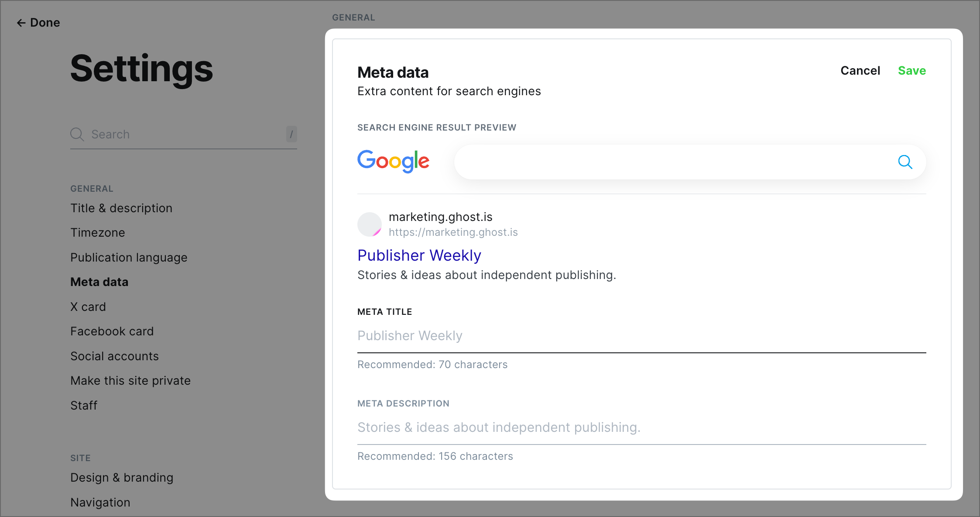Save the Meta data changes
Image resolution: width=980 pixels, height=517 pixels.
point(912,70)
